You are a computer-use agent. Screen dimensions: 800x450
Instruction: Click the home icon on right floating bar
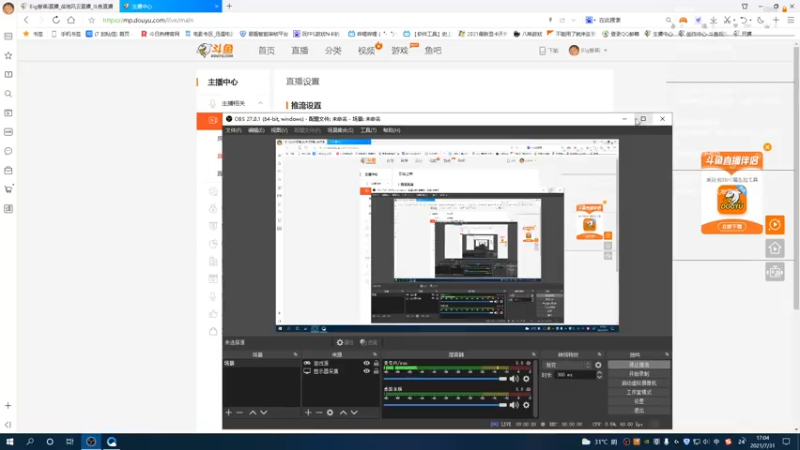point(774,248)
